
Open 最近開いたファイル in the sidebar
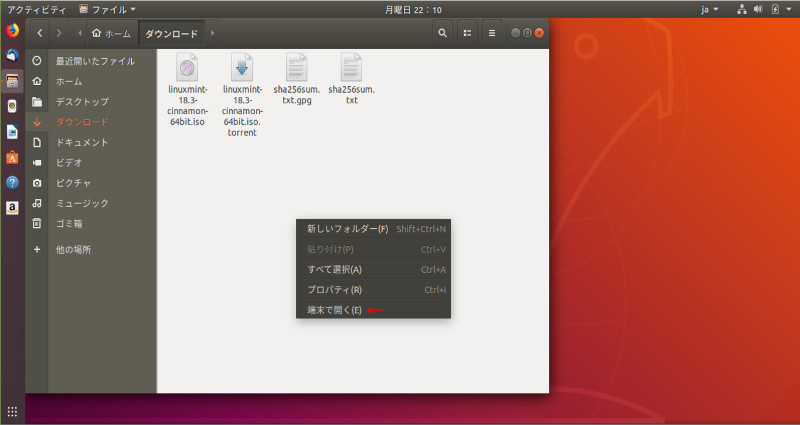(x=91, y=61)
